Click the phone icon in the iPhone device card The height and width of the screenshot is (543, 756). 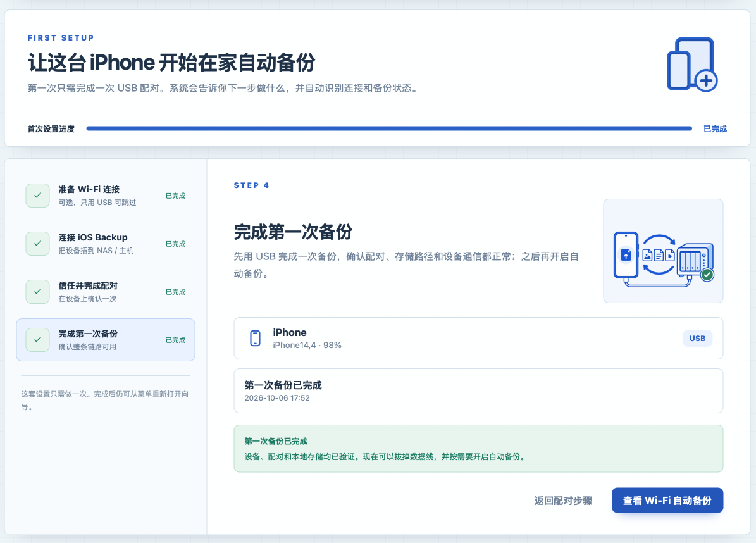tap(255, 338)
